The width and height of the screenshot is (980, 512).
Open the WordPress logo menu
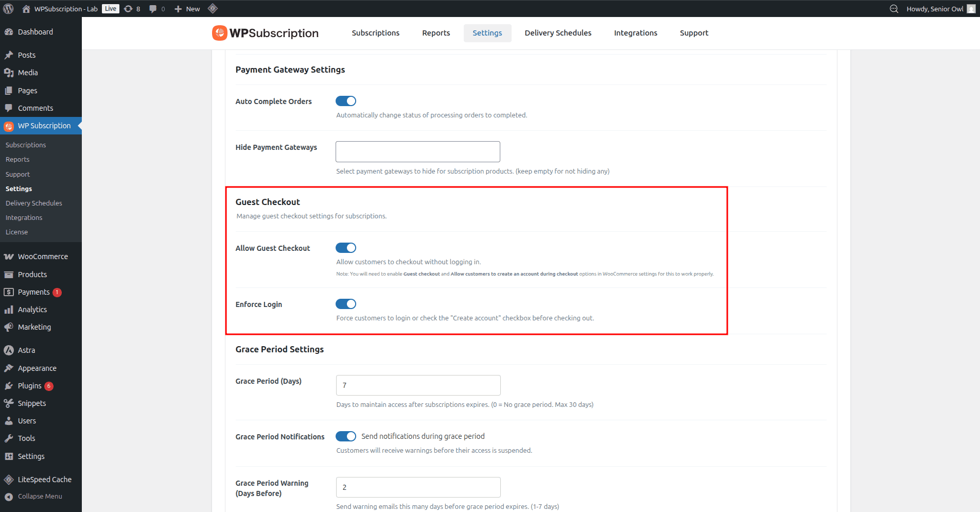click(8, 9)
